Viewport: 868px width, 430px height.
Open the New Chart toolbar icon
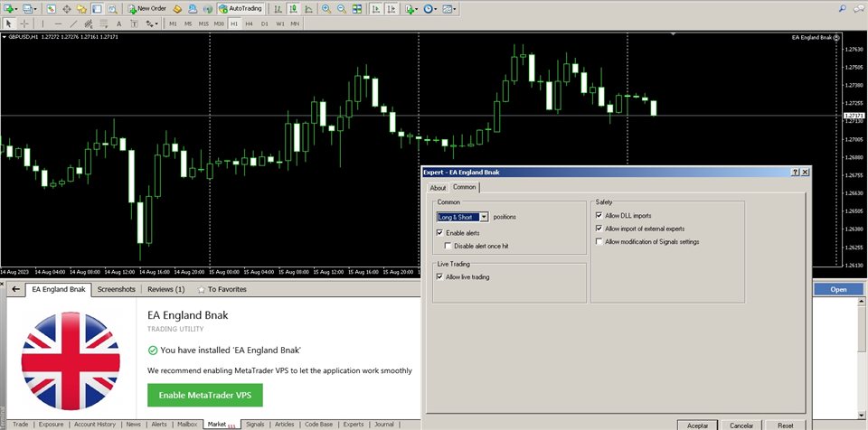click(10, 9)
